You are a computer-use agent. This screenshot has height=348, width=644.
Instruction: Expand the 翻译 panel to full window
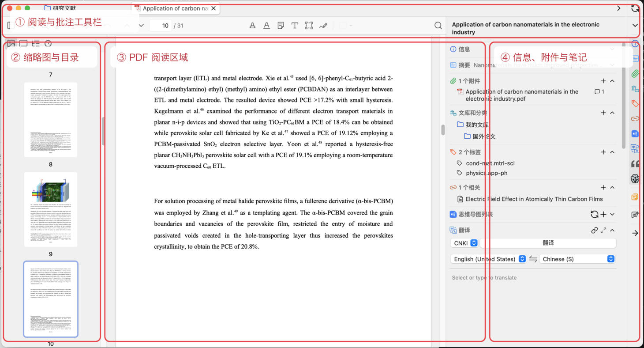603,231
